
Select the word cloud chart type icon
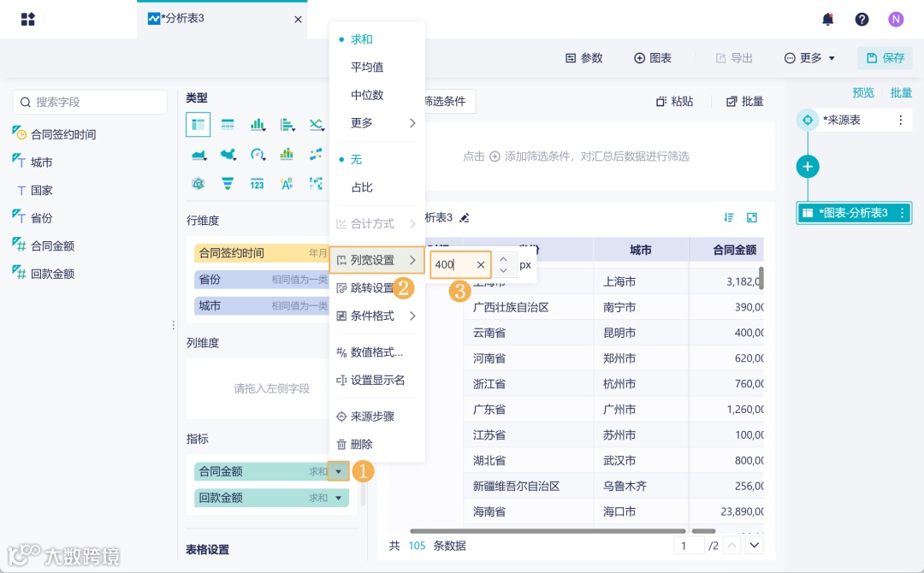click(x=287, y=183)
